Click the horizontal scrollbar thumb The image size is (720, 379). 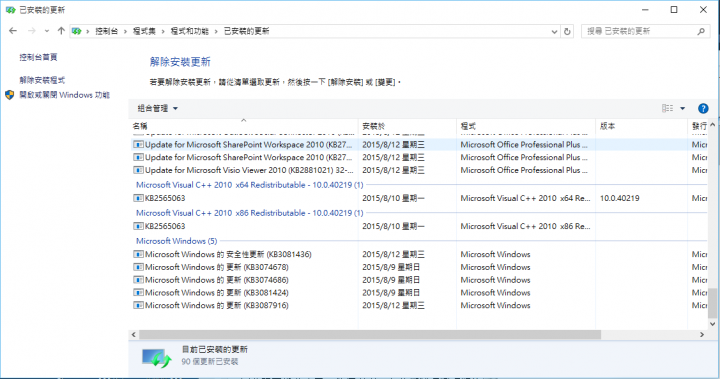370,334
